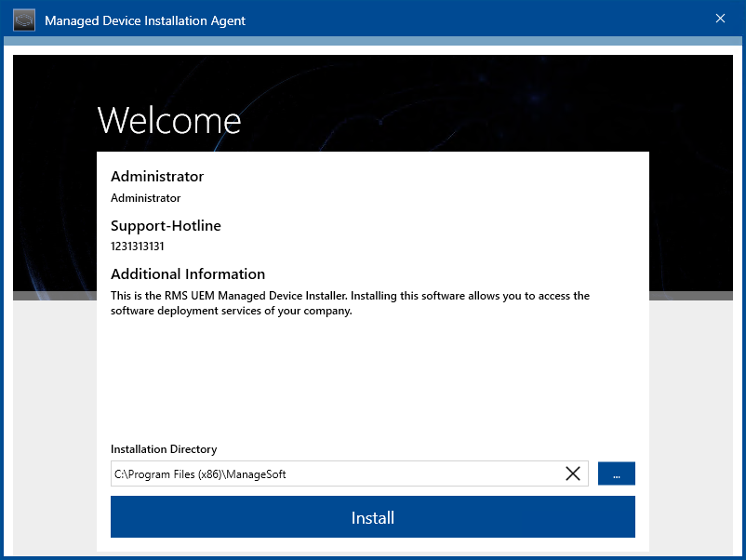Click the Administrator value under the heading
The image size is (746, 560).
click(145, 198)
